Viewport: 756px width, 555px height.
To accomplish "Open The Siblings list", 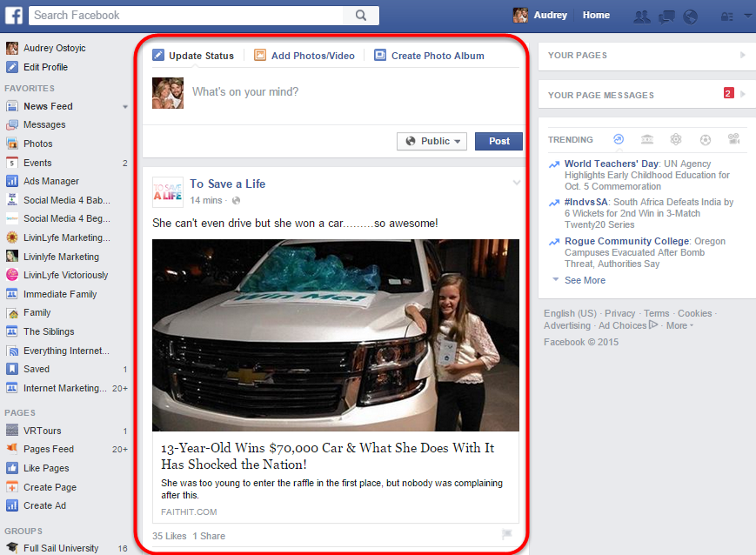I will click(x=49, y=331).
